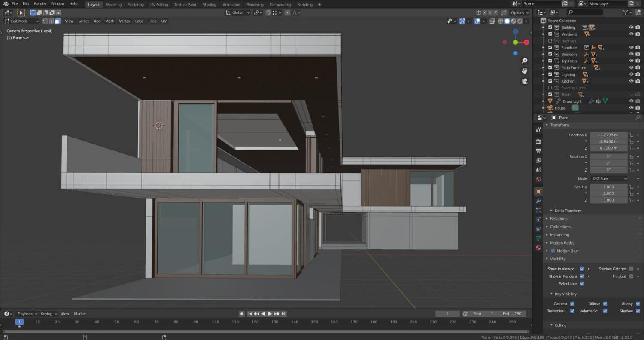Toggle proportional editing in the header
The image size is (644, 340).
tap(288, 12)
